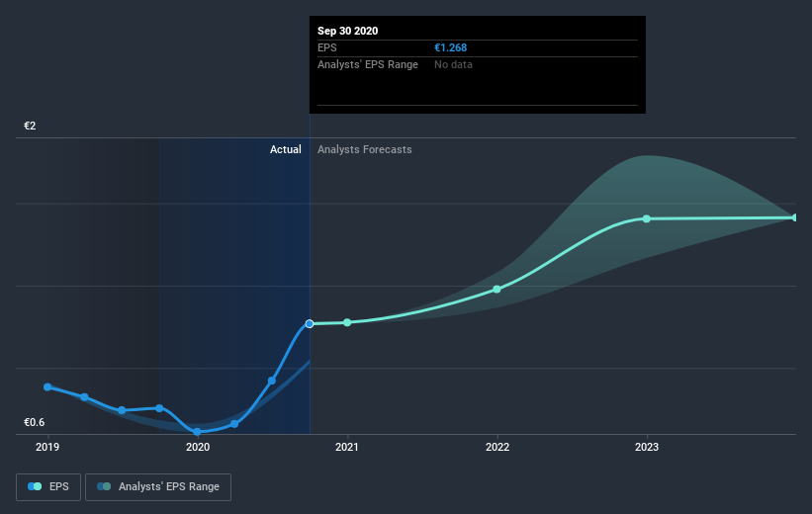
Task: Click the 2023 x-axis label
Action: coord(646,447)
